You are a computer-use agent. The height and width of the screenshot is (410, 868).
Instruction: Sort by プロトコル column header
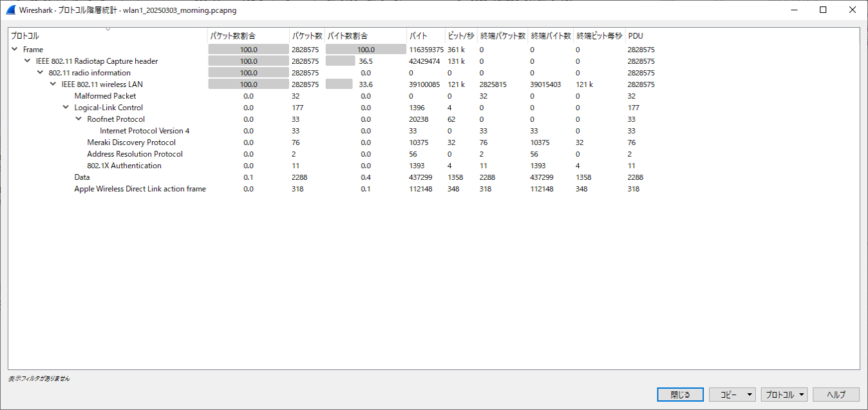click(108, 36)
